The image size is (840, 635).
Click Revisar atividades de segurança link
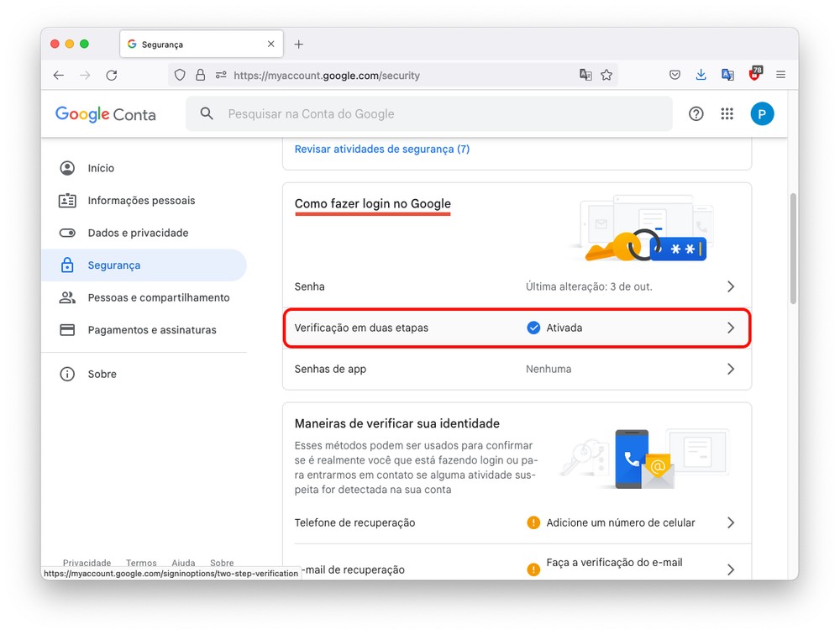click(x=381, y=149)
